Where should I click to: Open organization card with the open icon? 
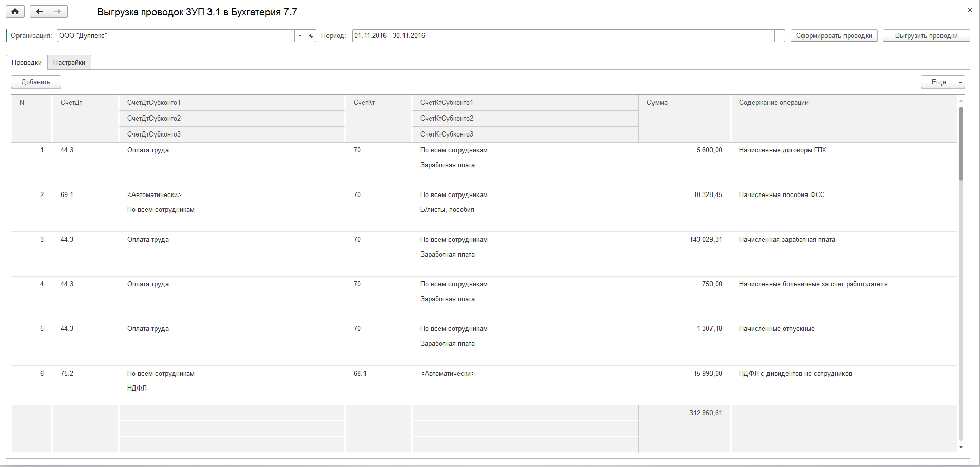point(311,36)
